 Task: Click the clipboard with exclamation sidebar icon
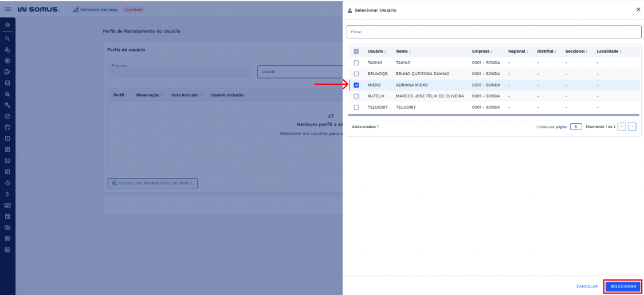point(7,139)
